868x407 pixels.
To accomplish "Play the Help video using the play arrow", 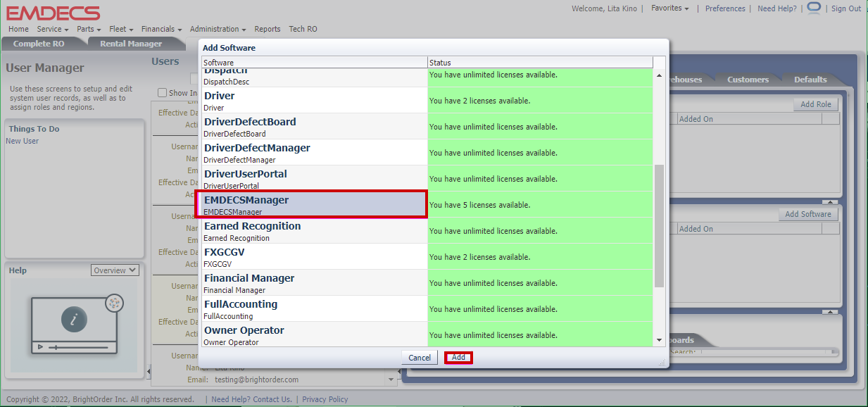I will click(41, 347).
